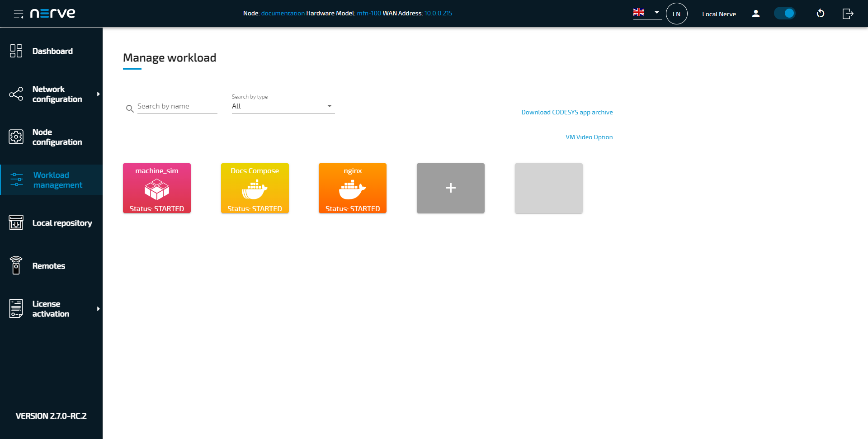Click the Search by name field
Screen dimensions: 868x439
tap(177, 106)
